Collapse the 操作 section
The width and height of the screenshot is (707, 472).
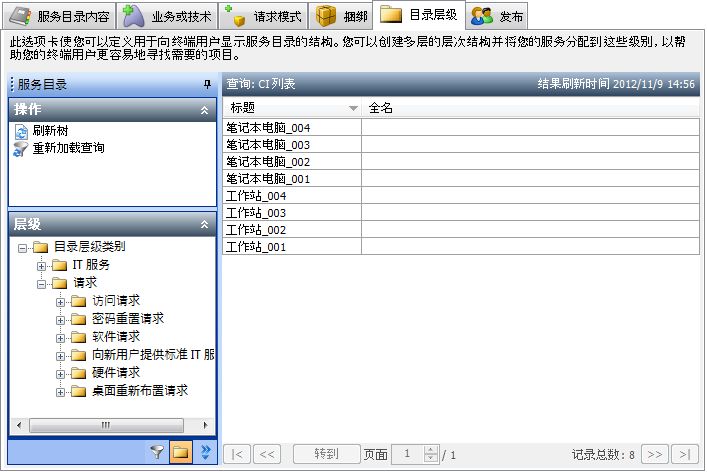coord(204,110)
